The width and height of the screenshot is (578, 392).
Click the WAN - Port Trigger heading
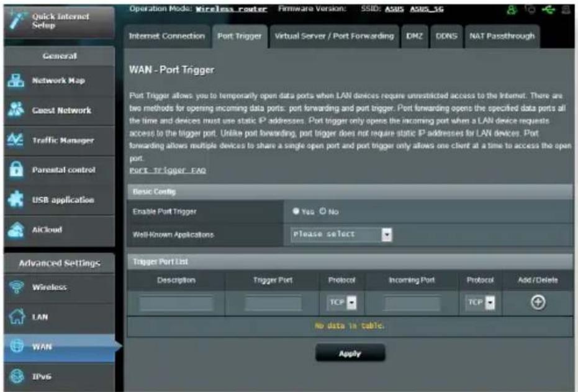click(x=171, y=70)
